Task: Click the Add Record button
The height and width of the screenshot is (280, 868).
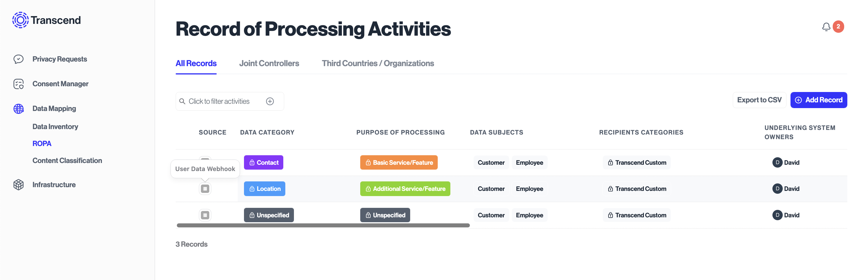Action: (x=818, y=100)
